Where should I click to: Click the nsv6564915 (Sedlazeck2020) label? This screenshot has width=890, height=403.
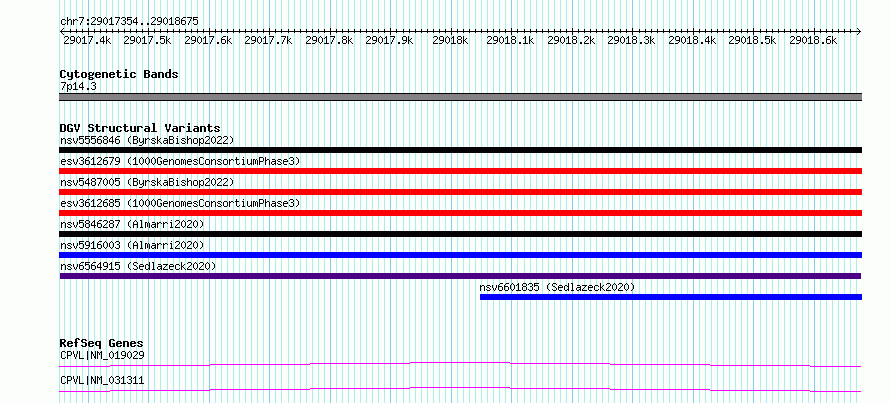coord(138,266)
